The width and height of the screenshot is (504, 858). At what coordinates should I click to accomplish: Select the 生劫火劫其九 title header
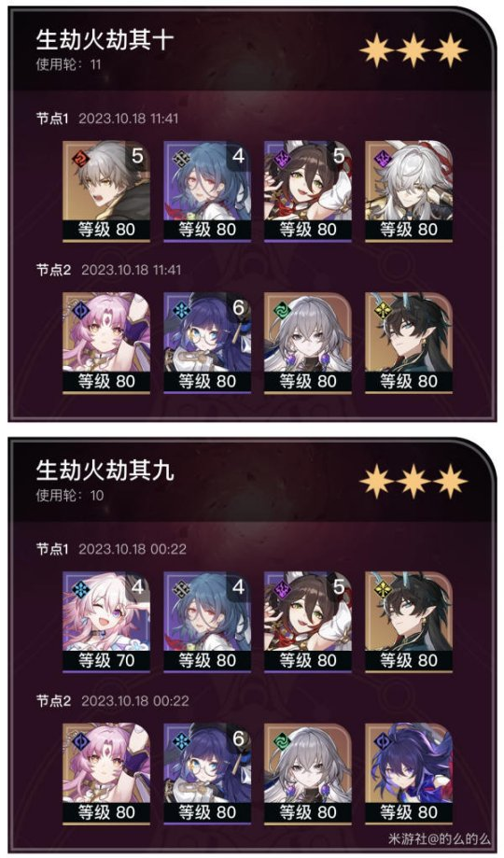pos(105,471)
